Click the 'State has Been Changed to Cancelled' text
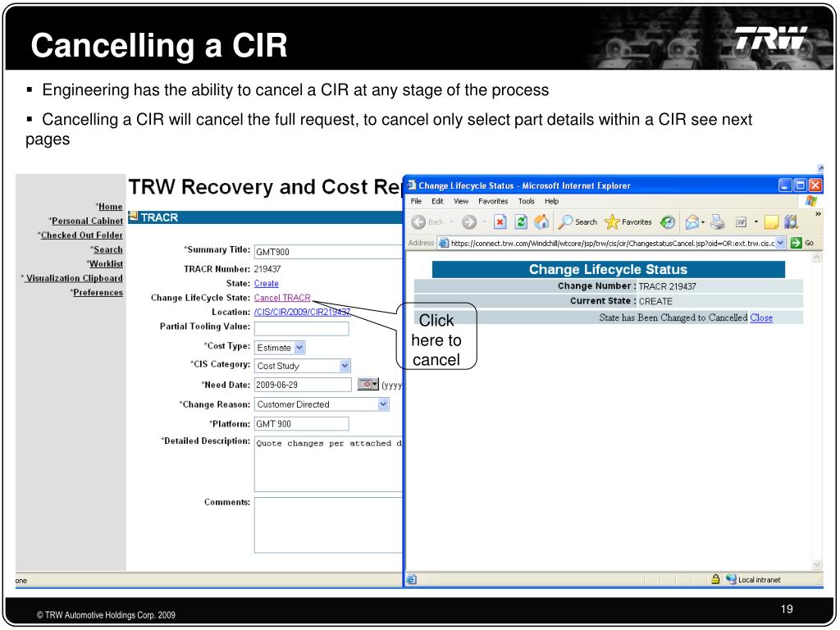This screenshot has width=840, height=630. pyautogui.click(x=673, y=317)
